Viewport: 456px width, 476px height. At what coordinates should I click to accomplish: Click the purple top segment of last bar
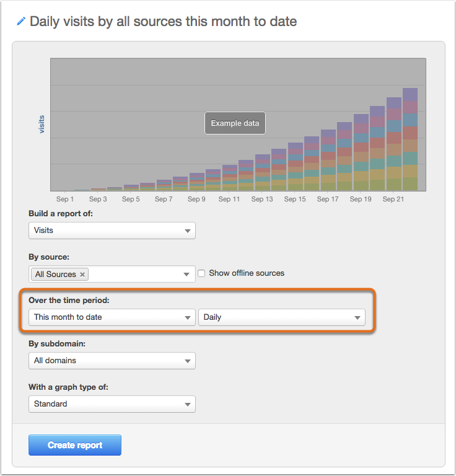410,94
